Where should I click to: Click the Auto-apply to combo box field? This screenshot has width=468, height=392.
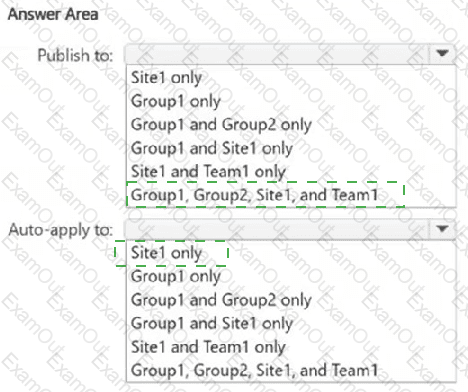(290, 230)
